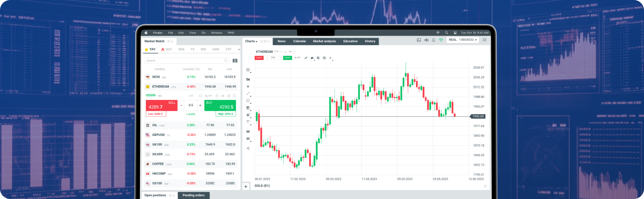Open the f(x) indicators tool
Screen dimensions: 644x199
pyautogui.click(x=248, y=79)
